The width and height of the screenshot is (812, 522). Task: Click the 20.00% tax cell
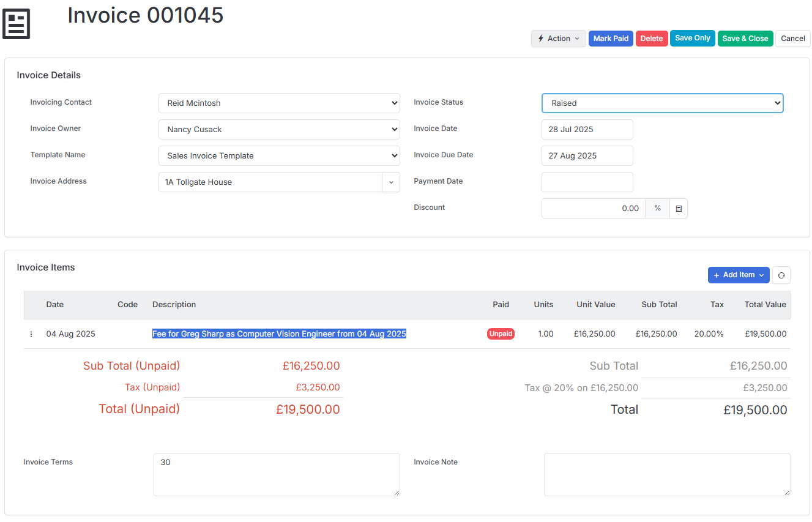pyautogui.click(x=709, y=334)
